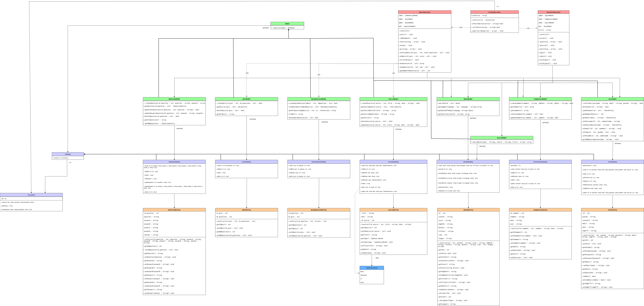
Task: Select the UserEntity class header
Action: [x=612, y=210]
